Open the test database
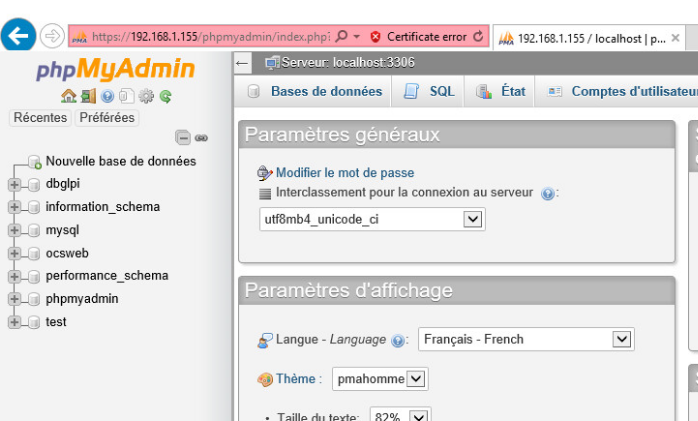Screen dimensions: 698x421 (x=56, y=322)
